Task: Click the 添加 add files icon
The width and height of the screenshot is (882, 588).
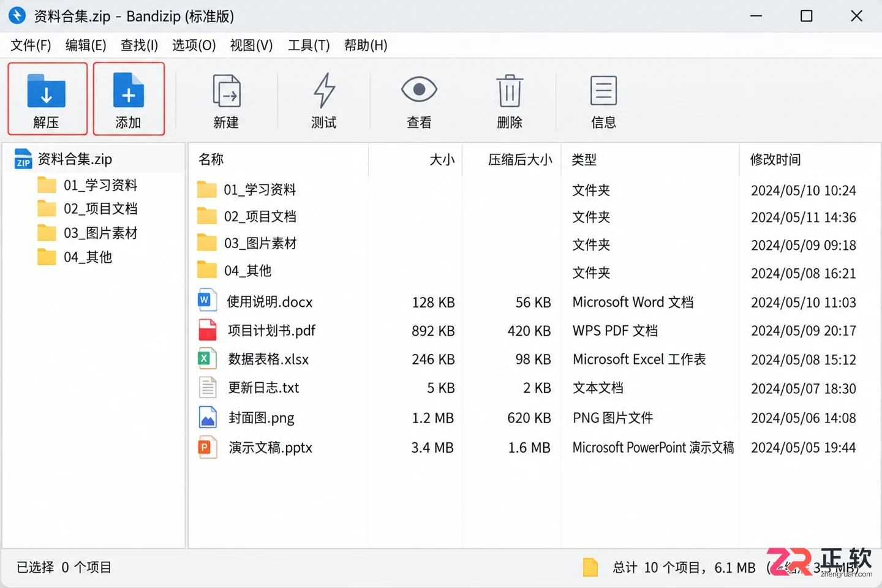Action: [129, 91]
